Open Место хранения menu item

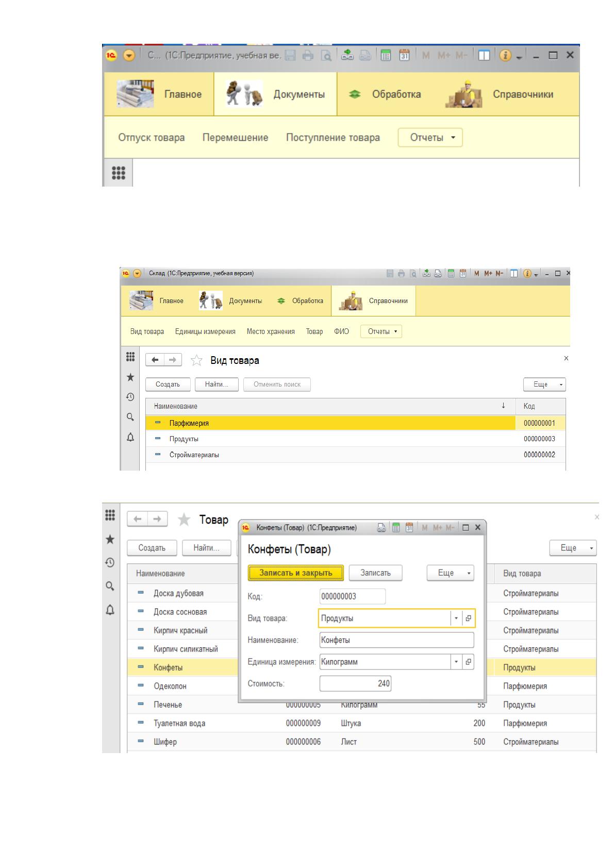271,331
